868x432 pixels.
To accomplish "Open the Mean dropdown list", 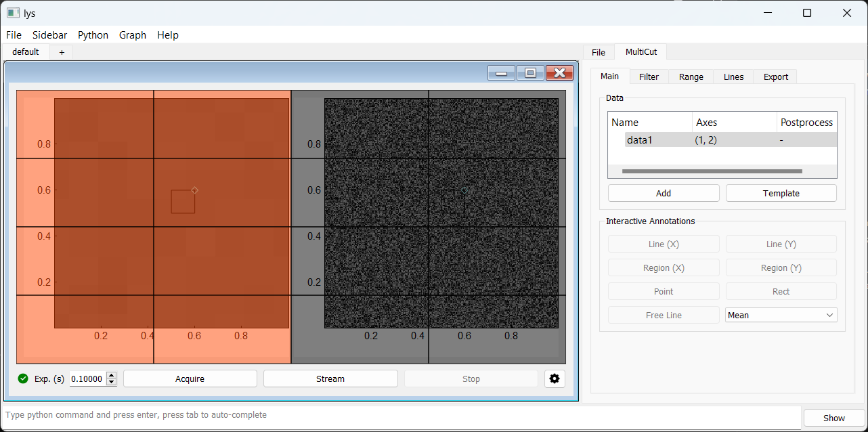I will click(x=781, y=315).
